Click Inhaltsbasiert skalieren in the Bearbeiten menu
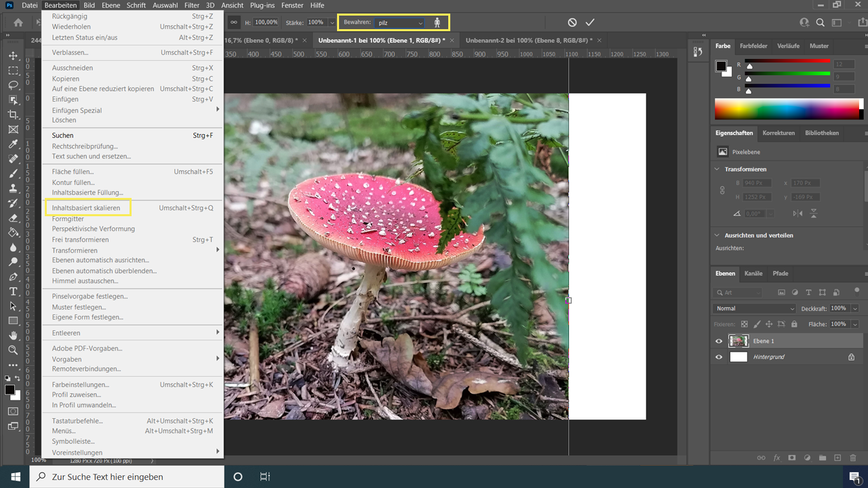Image resolution: width=868 pixels, height=488 pixels. coord(88,207)
